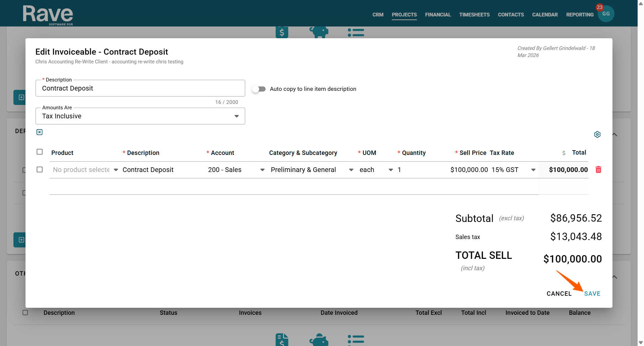Open the Amounts Are dropdown
Viewport: 644px width, 346px height.
tap(140, 116)
